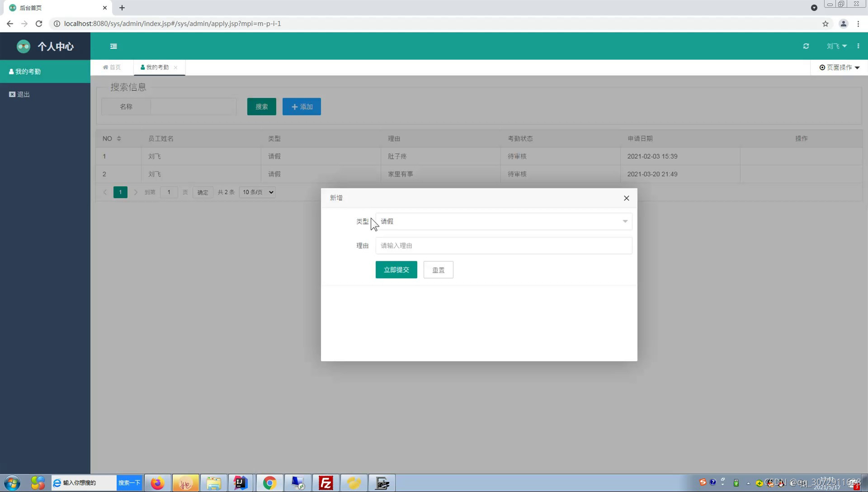
Task: Sort the table by NO column arrows
Action: pyautogui.click(x=119, y=138)
